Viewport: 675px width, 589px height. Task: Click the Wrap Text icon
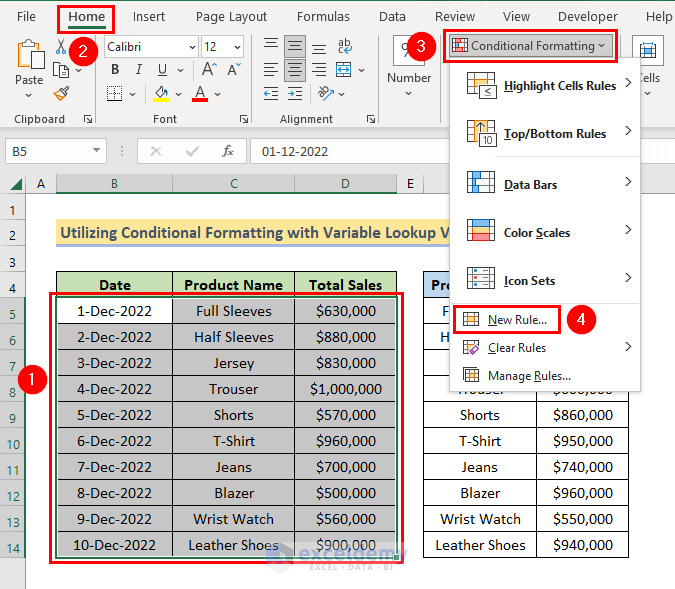coord(345,46)
